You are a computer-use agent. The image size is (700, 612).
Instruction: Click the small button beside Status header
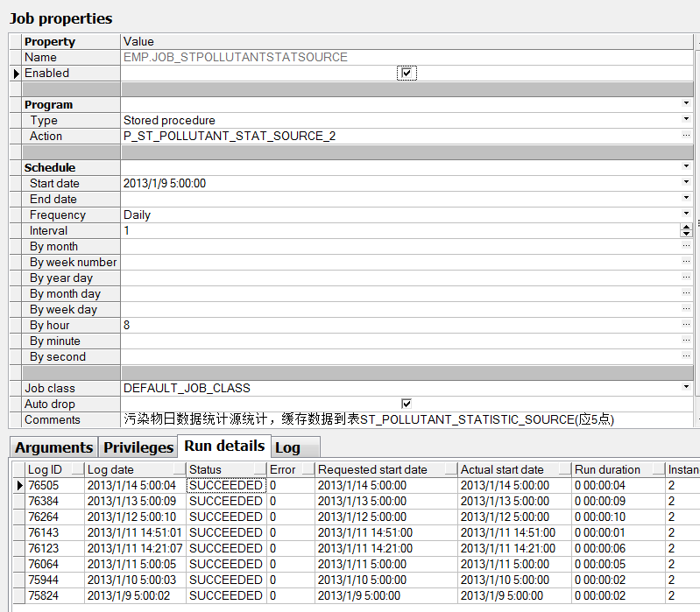[258, 470]
